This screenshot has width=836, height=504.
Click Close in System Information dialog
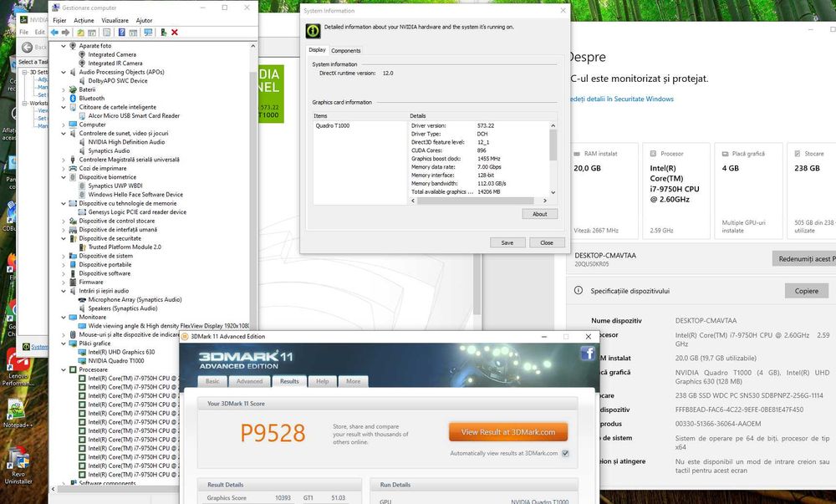point(547,242)
